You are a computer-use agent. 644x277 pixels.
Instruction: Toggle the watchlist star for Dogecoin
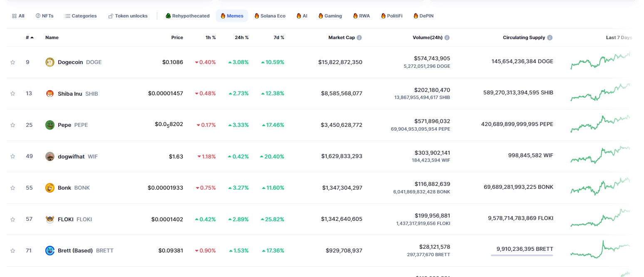pos(12,62)
